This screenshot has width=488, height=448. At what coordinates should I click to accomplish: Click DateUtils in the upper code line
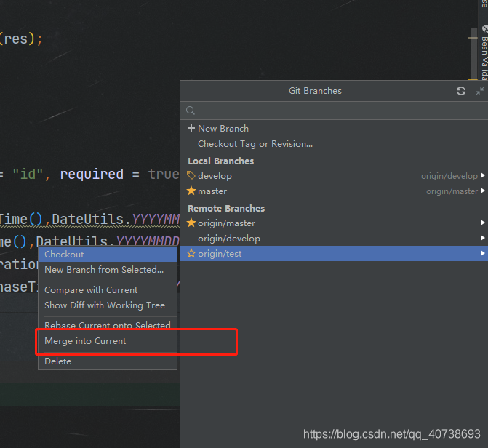pyautogui.click(x=88, y=219)
